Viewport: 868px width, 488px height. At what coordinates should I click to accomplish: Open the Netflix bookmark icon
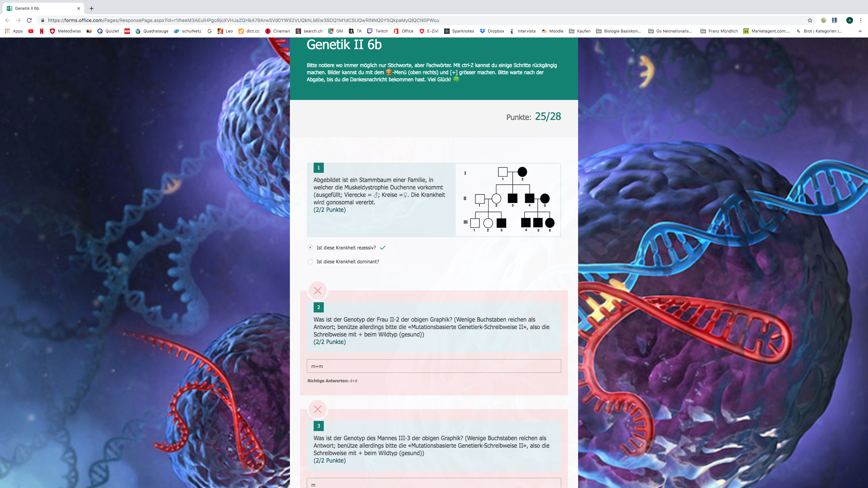pos(41,31)
